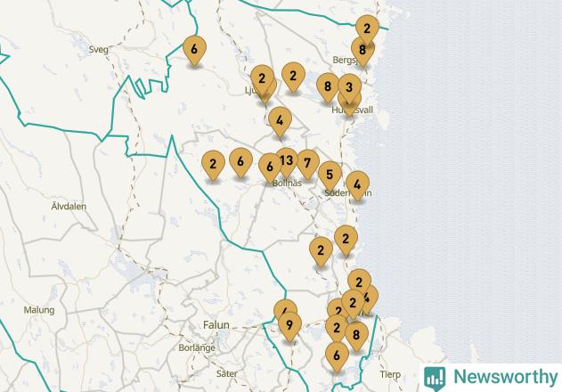This screenshot has width=562, height=392.
Task: Select the Sveg town label
Action: (x=99, y=50)
